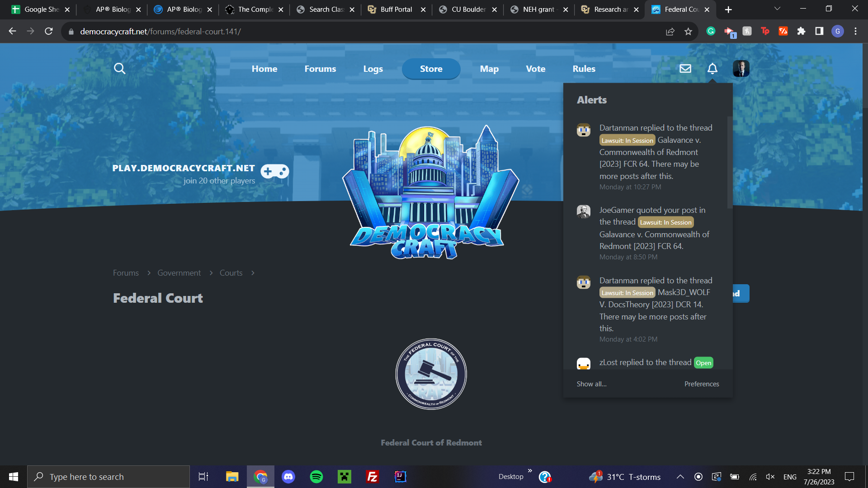Open the inbox envelope icon
The image size is (868, 488).
point(685,69)
